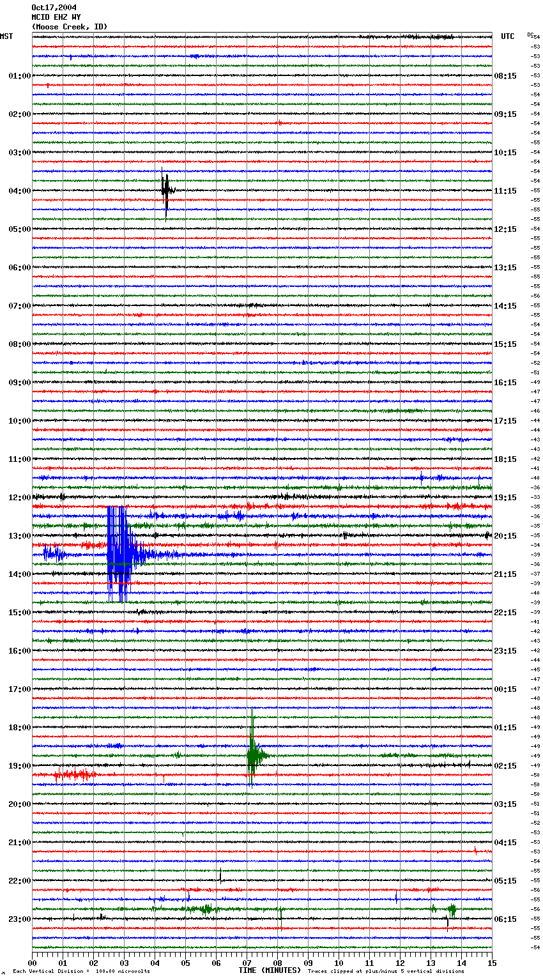Select the 12:00 MST time label
The width and height of the screenshot is (543, 980).
click(x=20, y=498)
